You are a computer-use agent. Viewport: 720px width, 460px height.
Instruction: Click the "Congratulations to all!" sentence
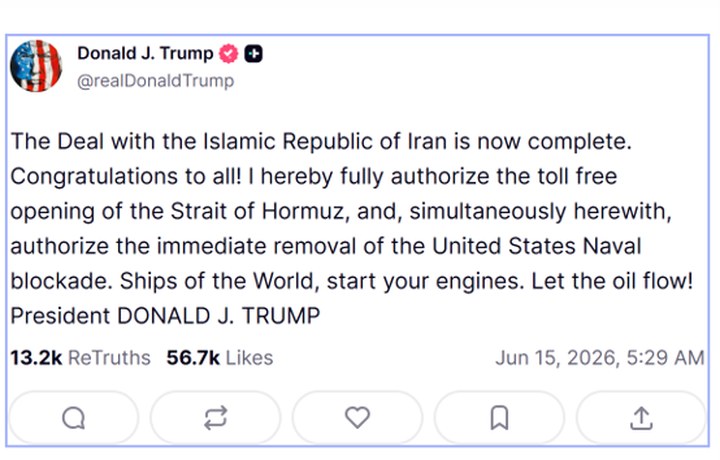(126, 177)
